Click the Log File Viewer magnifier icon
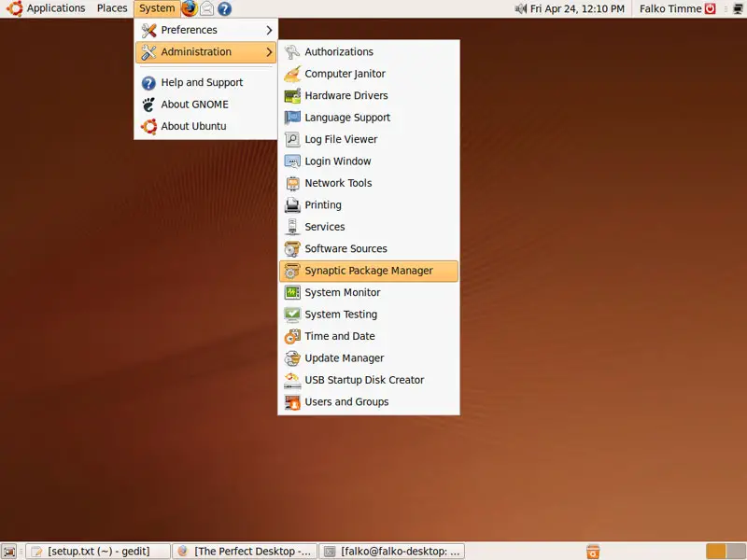The height and width of the screenshot is (560, 747). (292, 139)
